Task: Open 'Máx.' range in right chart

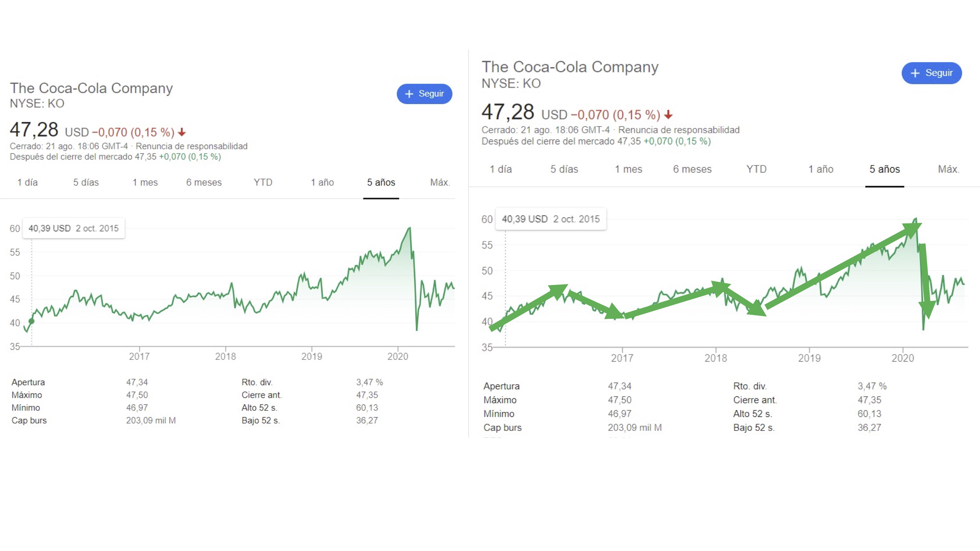Action: click(x=948, y=169)
